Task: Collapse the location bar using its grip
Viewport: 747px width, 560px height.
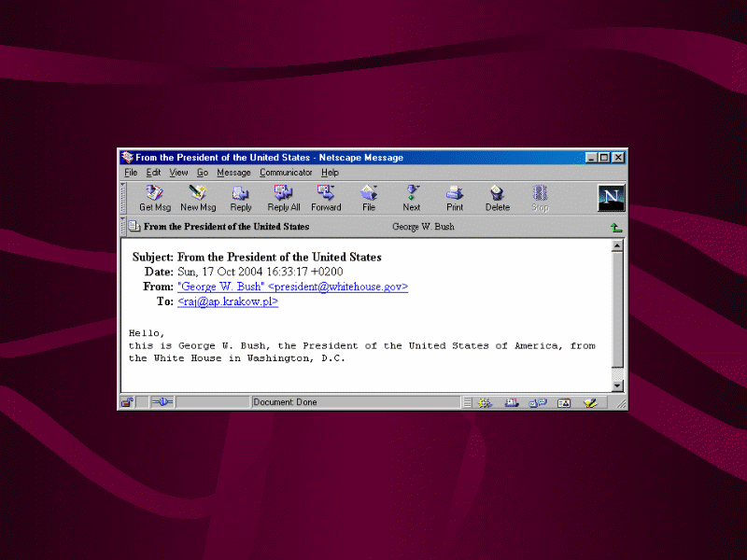Action: [123, 227]
